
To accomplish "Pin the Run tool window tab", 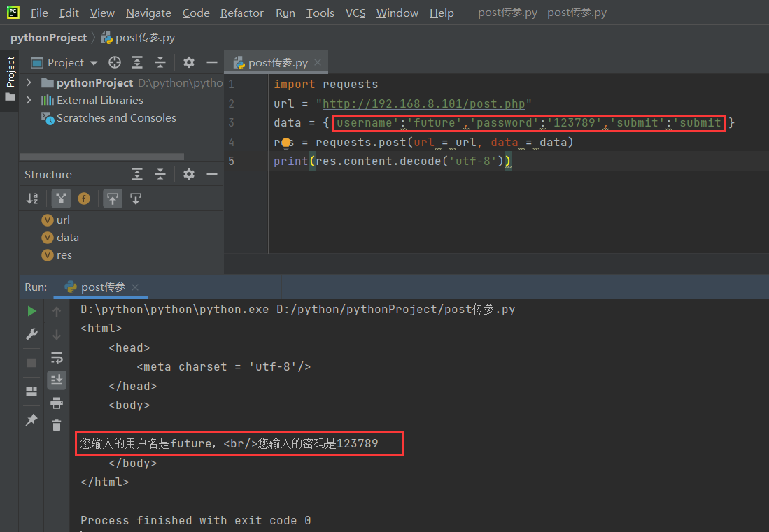I will [31, 419].
